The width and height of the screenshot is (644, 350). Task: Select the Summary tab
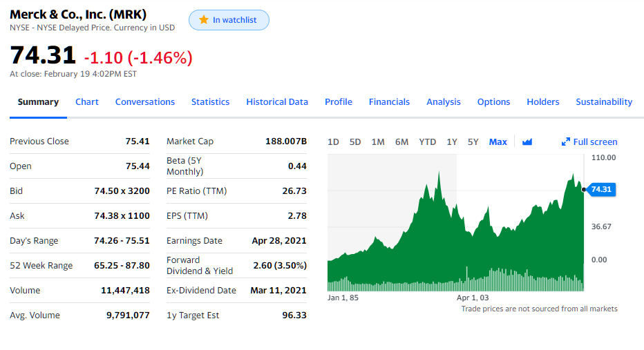[38, 101]
